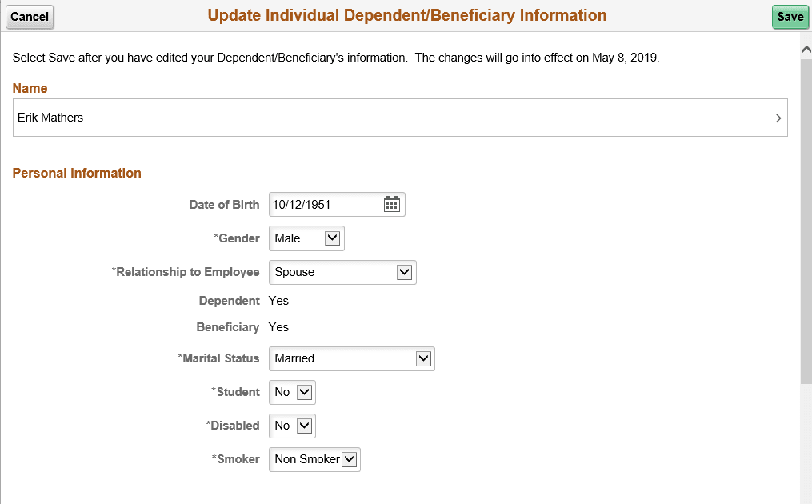Click the Smoker dropdown arrow

click(x=349, y=459)
